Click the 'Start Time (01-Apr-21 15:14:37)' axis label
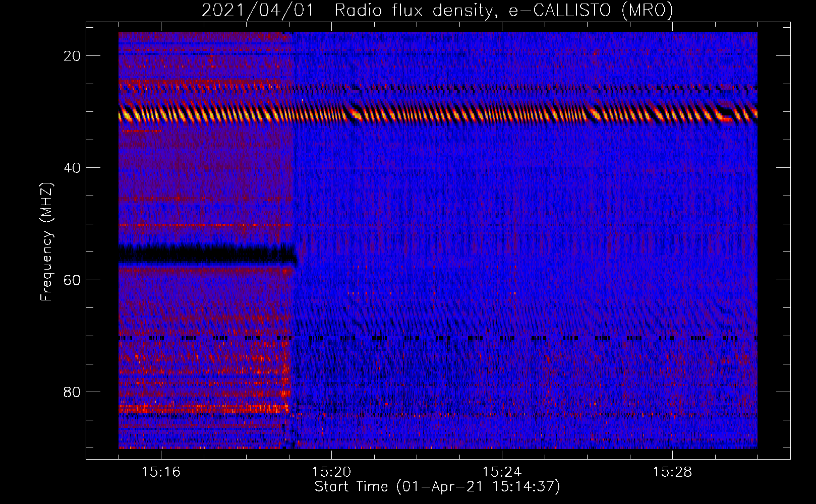Viewport: 816px width, 504px height. coord(437,487)
